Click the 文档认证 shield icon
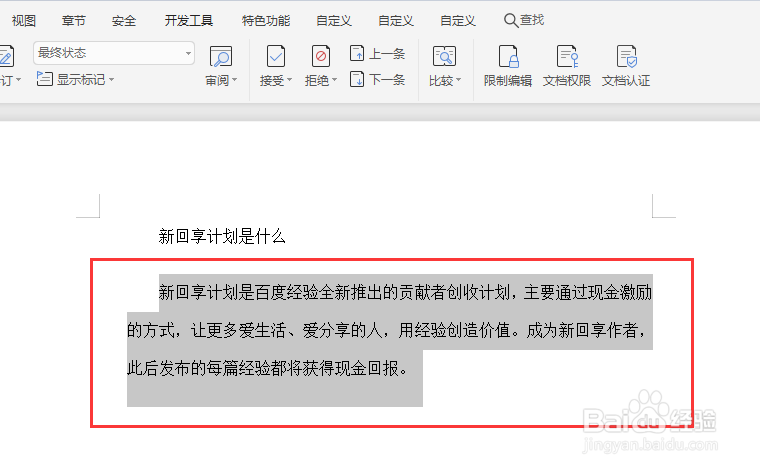The height and width of the screenshot is (471, 760). pos(627,56)
